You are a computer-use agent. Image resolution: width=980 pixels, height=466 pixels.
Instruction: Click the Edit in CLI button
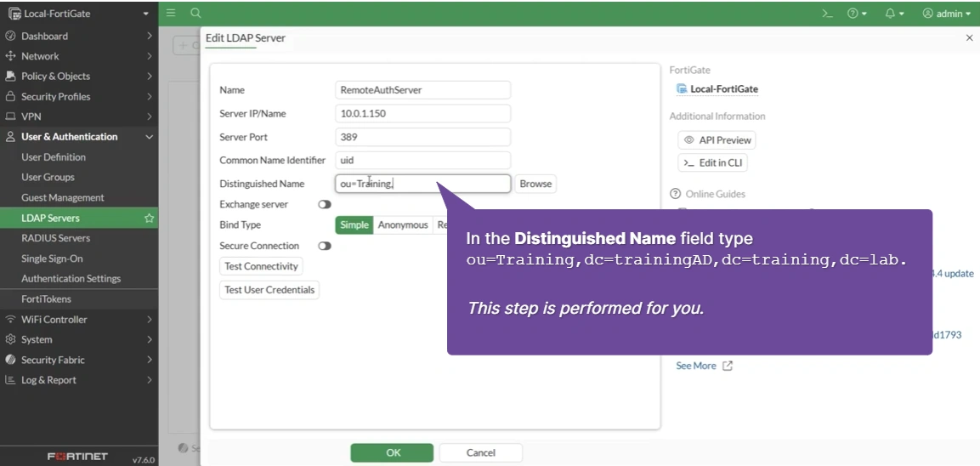tap(713, 162)
